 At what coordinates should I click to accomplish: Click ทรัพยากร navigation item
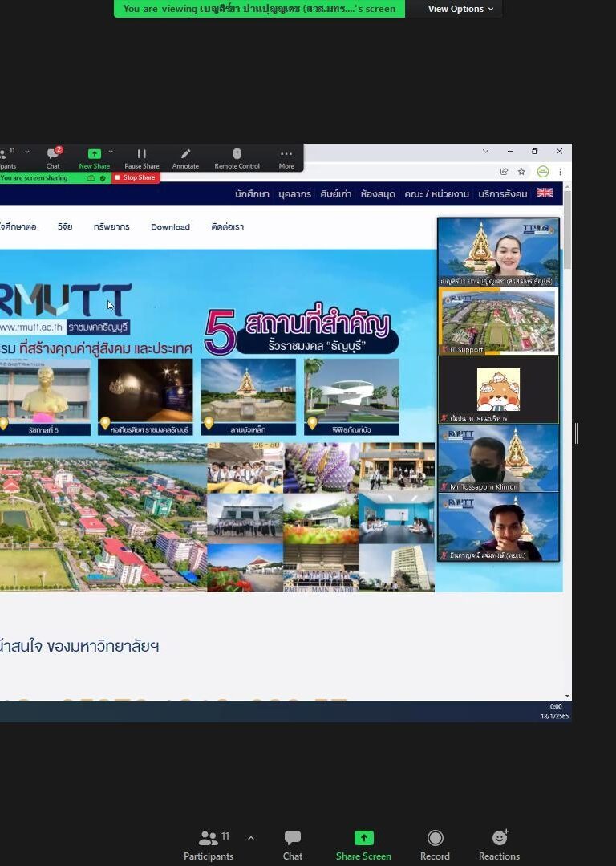[x=111, y=226]
